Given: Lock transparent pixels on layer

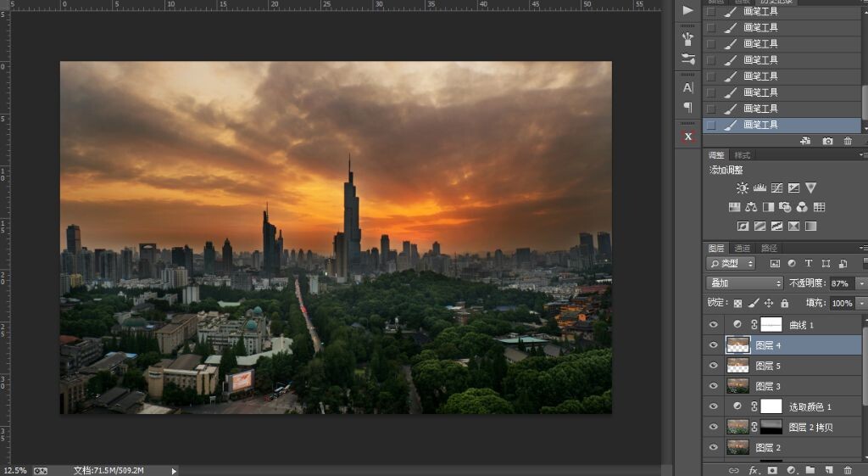Looking at the screenshot, I should (737, 303).
